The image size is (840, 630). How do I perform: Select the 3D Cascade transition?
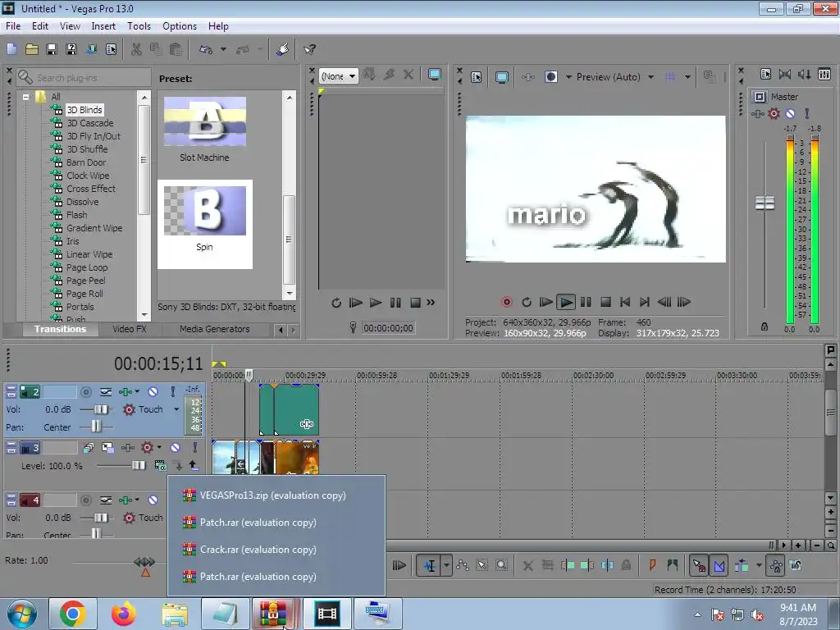tap(90, 123)
